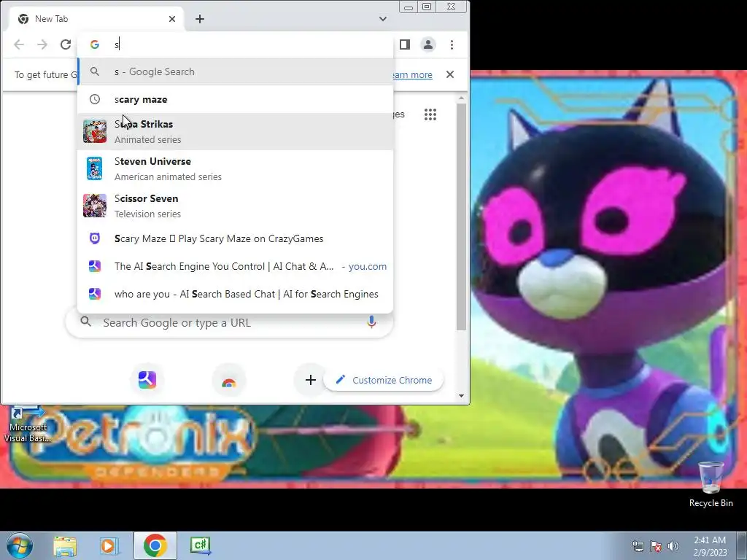
Task: Select the 's - Google Search' suggestion
Action: pyautogui.click(x=236, y=71)
